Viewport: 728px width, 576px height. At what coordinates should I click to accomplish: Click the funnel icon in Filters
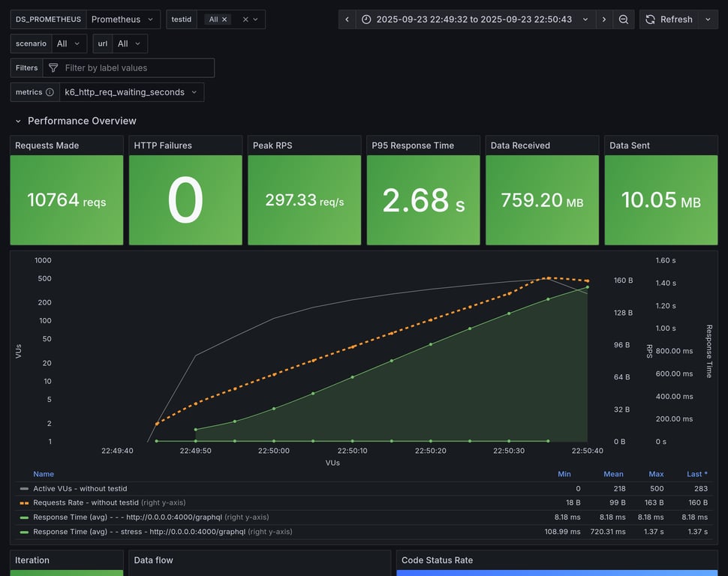coord(53,68)
